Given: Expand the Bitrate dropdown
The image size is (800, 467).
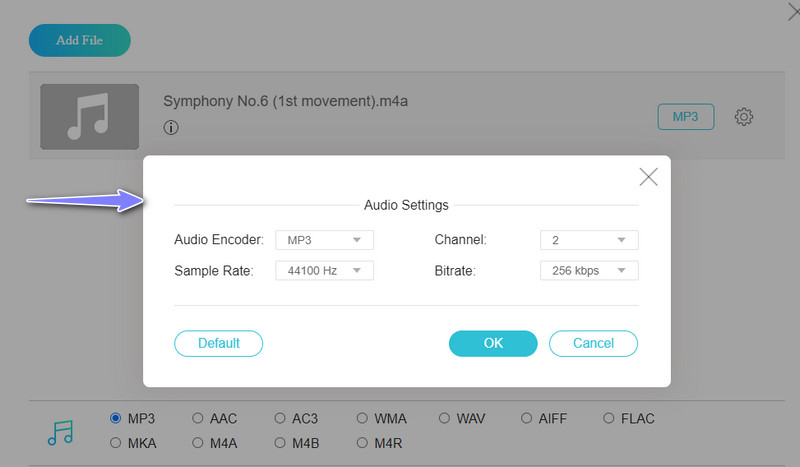Looking at the screenshot, I should point(588,271).
